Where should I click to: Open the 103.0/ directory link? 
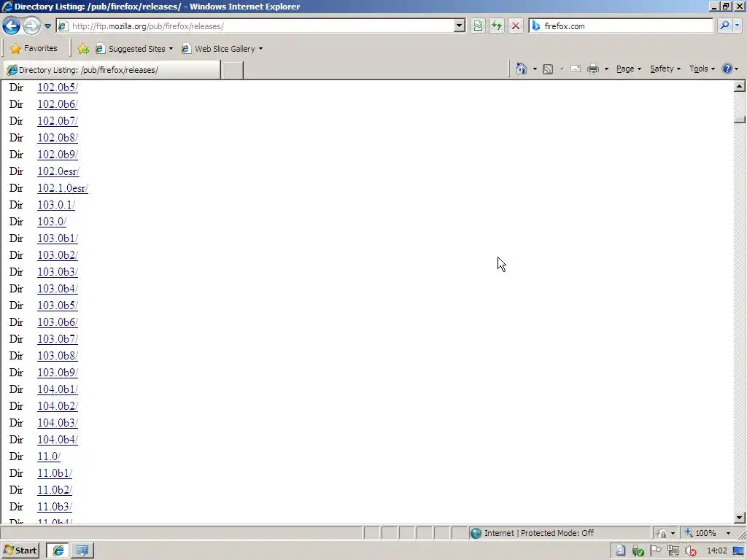(52, 222)
